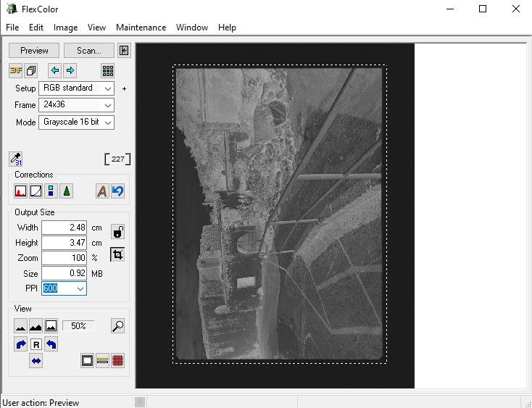Click the Preview button

point(34,51)
